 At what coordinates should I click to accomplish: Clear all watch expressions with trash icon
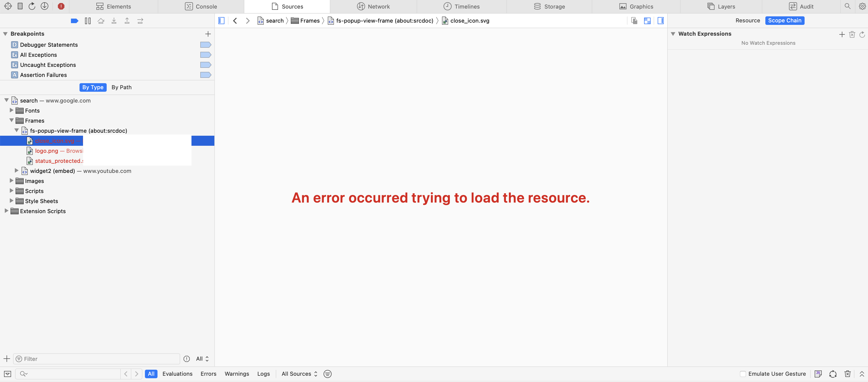tap(852, 34)
